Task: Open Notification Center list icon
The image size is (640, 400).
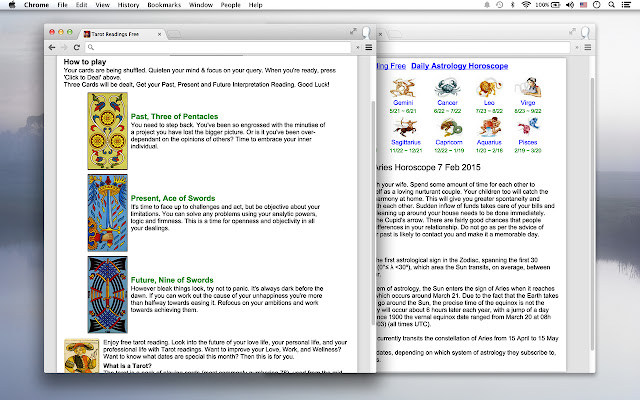Action: pyautogui.click(x=626, y=5)
